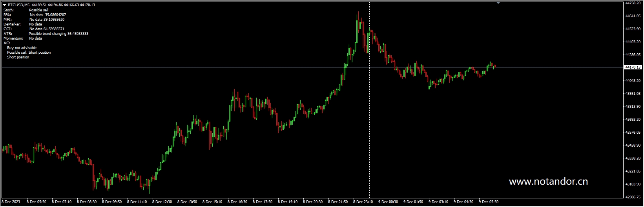Screen dimensions: 644x207
Task: Click the 'MFI:' indicator label
Action: [x=7, y=19]
